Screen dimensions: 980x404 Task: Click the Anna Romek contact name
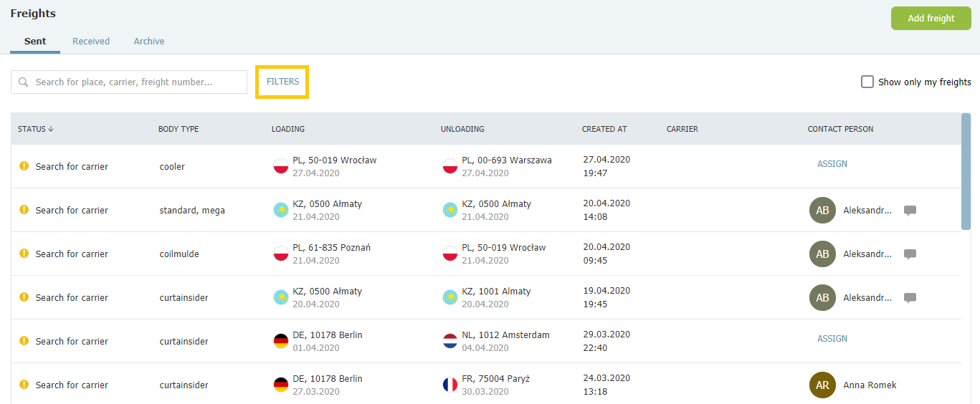click(x=870, y=385)
